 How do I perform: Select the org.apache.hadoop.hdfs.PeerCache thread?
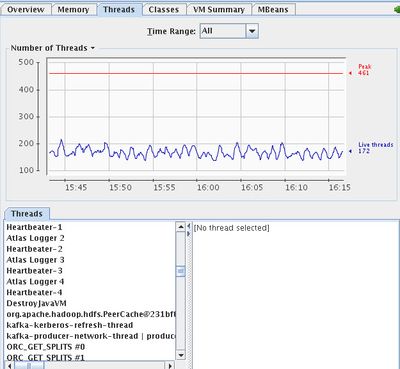pos(90,314)
